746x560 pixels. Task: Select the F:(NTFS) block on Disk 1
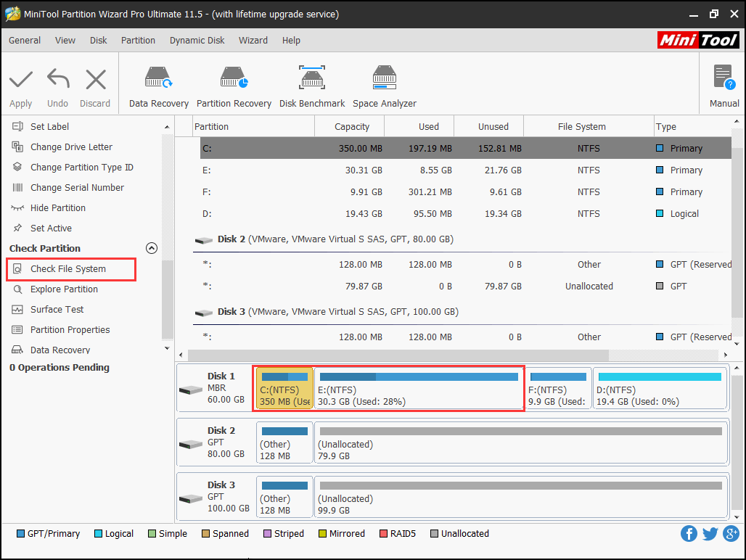[x=557, y=388]
